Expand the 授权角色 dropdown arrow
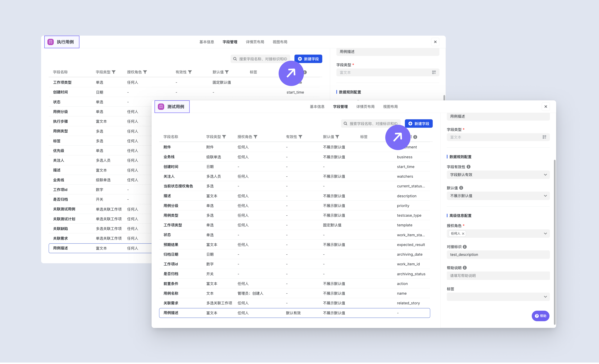The width and height of the screenshot is (599, 364). (545, 234)
